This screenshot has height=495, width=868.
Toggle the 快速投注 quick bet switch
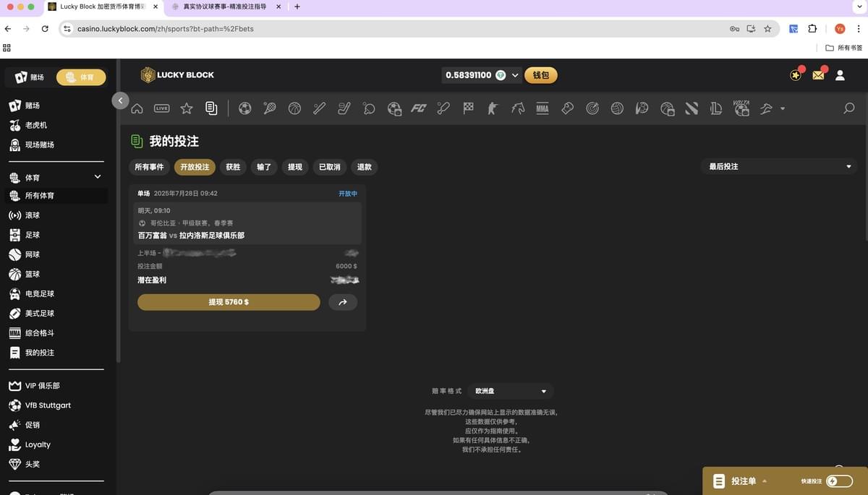839,481
